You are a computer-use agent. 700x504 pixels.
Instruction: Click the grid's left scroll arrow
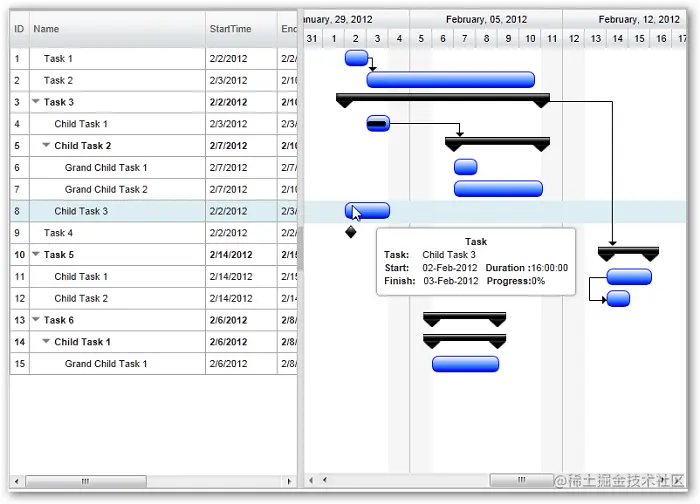pos(17,481)
